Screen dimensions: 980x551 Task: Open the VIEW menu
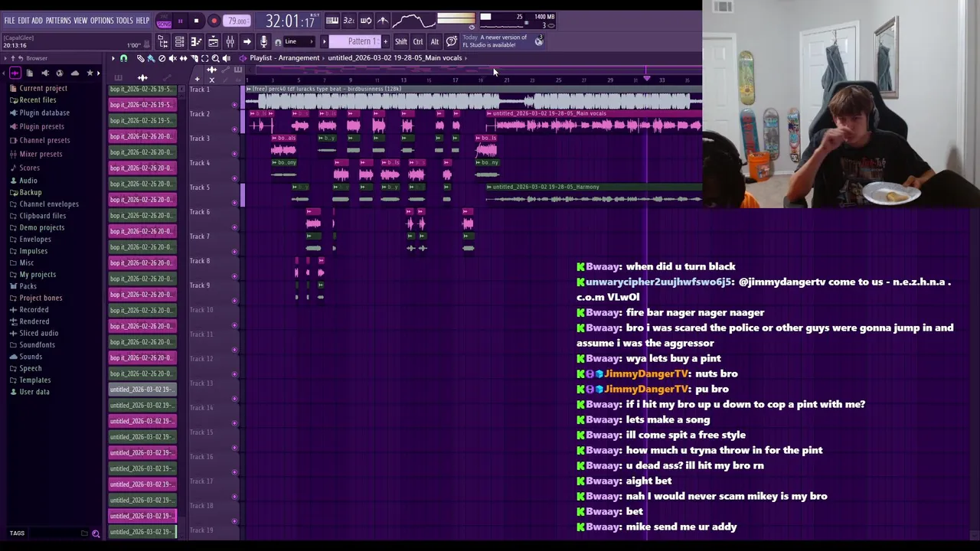click(x=80, y=21)
